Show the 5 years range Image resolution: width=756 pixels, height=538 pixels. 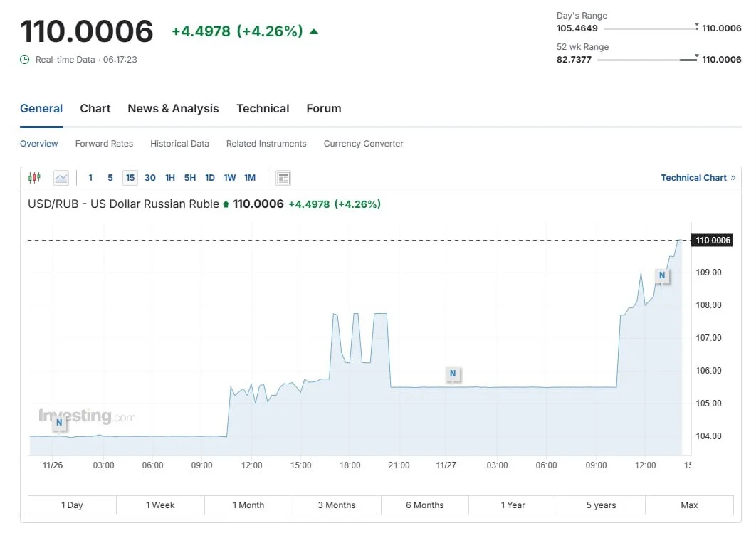click(x=602, y=505)
